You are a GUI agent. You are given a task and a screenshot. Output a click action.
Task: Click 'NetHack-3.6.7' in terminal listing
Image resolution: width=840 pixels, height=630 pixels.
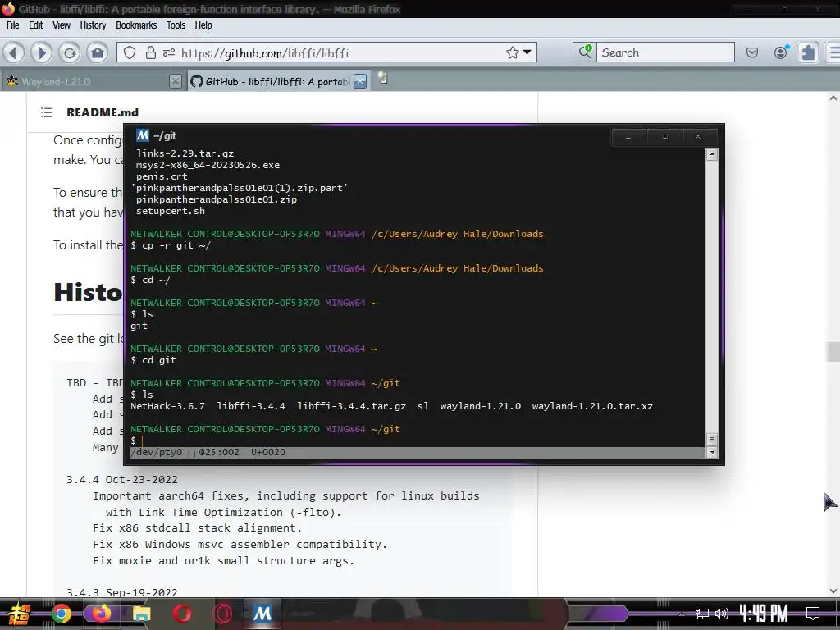point(167,406)
